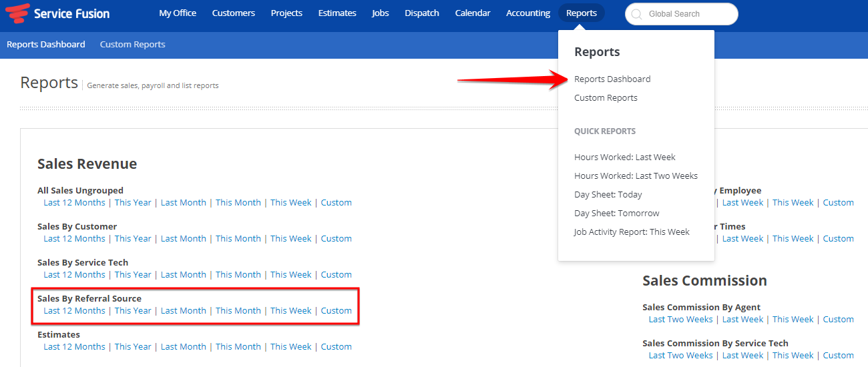
Task: Open All Sales Ungrouped This Year
Action: pos(133,203)
